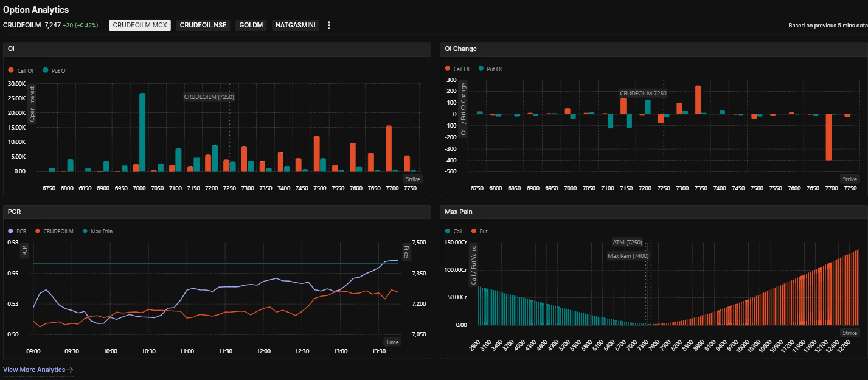This screenshot has height=380, width=868.
Task: Toggle Put OI legend in OI chart
Action: [x=55, y=71]
